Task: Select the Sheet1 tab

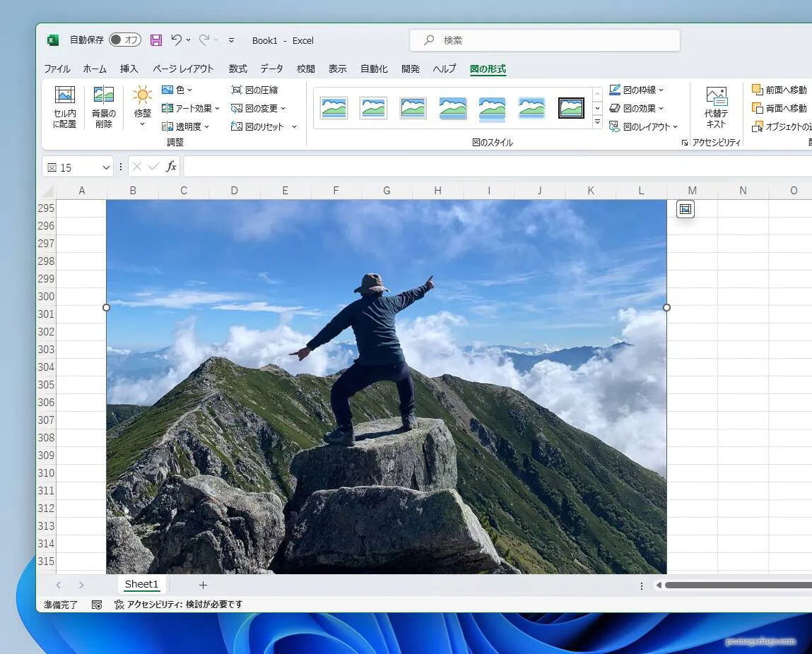Action: (141, 585)
